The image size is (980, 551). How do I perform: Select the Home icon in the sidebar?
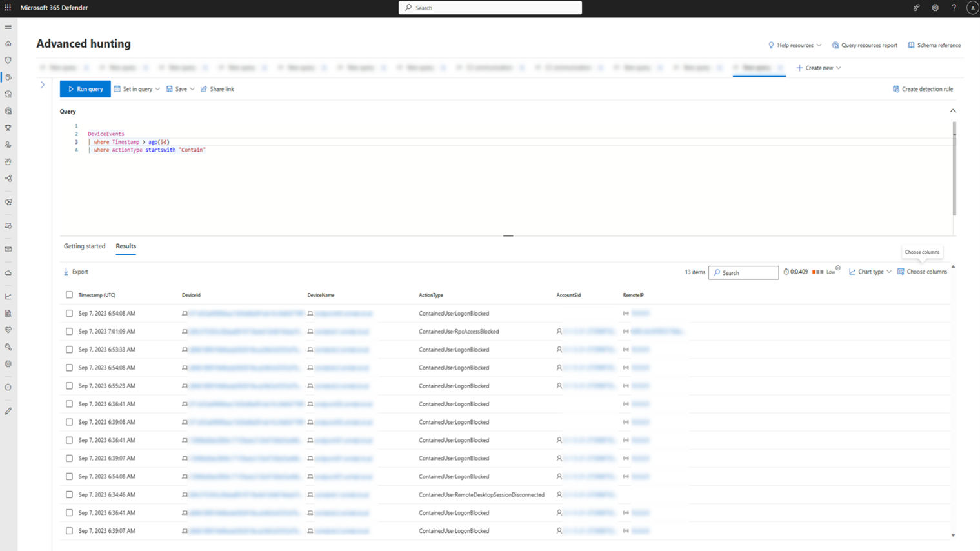[x=8, y=44]
